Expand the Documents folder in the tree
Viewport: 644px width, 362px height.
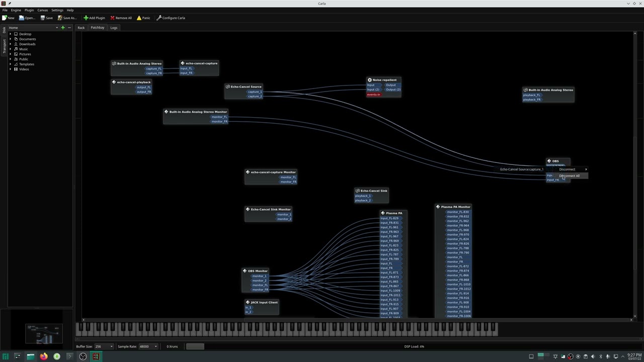(11, 39)
